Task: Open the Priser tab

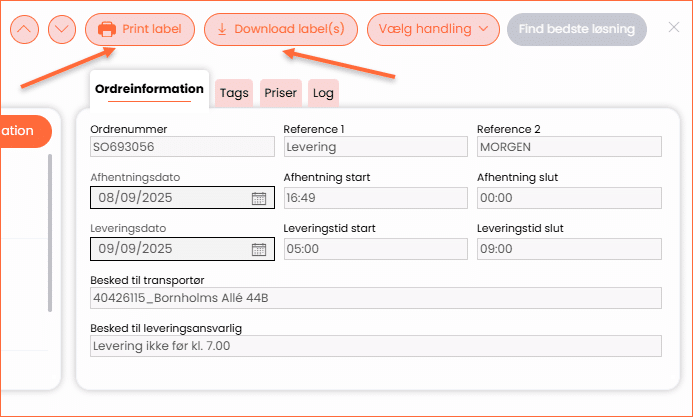Action: click(281, 93)
